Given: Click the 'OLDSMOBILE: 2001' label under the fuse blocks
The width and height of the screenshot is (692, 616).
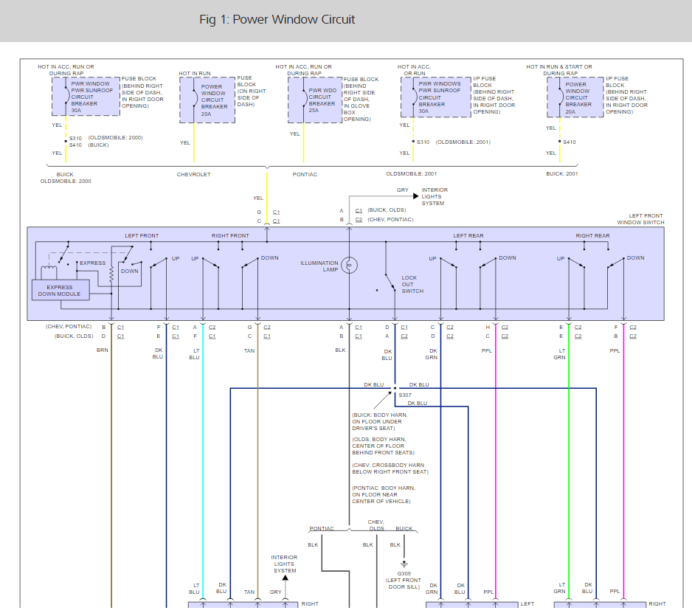Looking at the screenshot, I should pyautogui.click(x=412, y=173).
